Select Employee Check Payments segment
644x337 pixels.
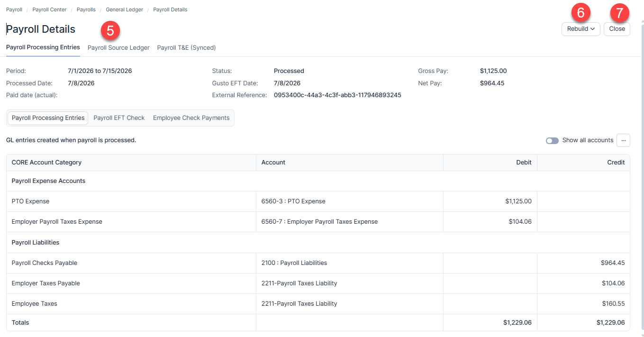point(191,118)
